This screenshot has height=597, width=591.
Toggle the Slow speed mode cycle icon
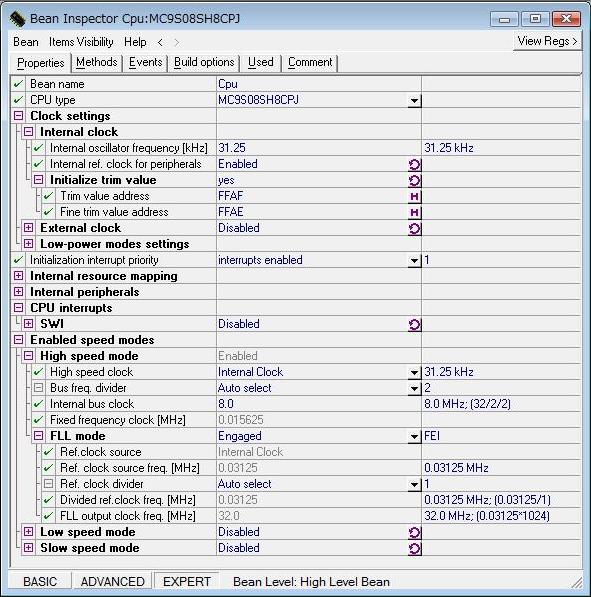(414, 548)
